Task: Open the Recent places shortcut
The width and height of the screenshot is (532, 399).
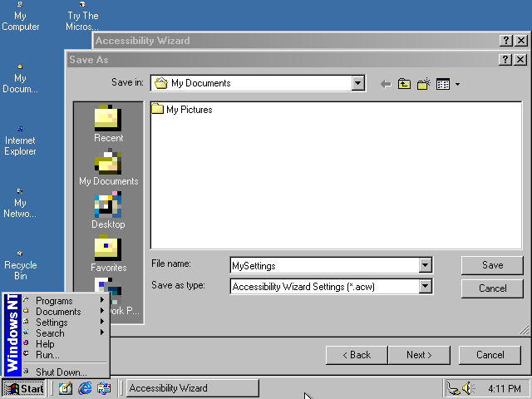Action: 108,123
